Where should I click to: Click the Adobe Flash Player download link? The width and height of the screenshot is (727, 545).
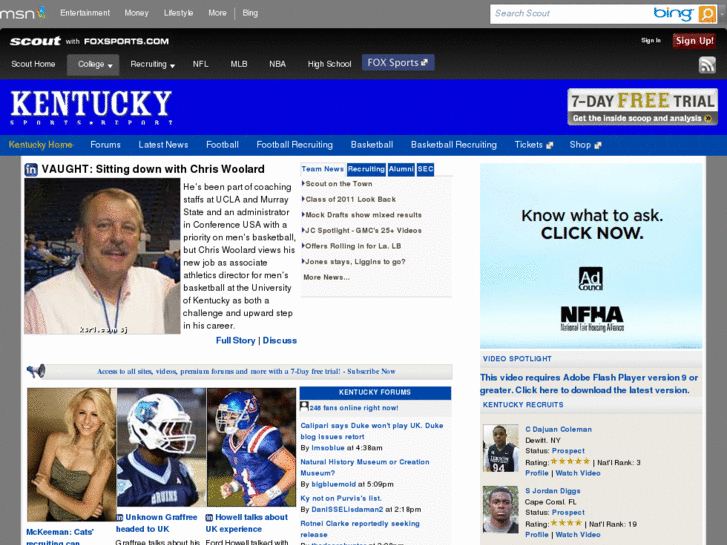click(589, 384)
